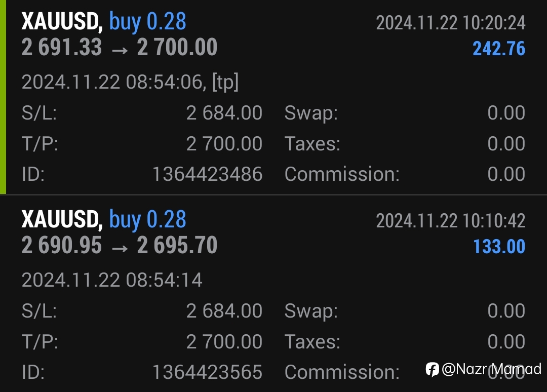Open the @Nazr Mamad watermark handle

491,369
